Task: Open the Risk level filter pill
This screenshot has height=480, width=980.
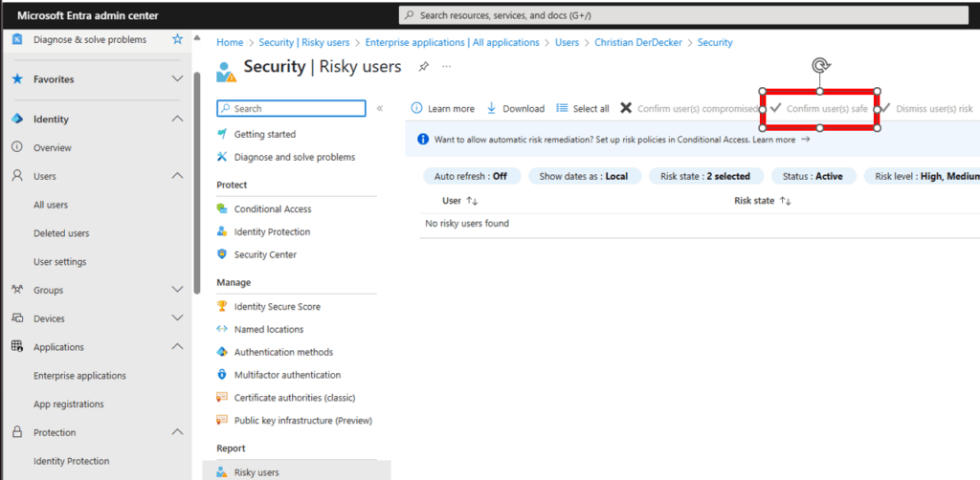Action: tap(922, 176)
